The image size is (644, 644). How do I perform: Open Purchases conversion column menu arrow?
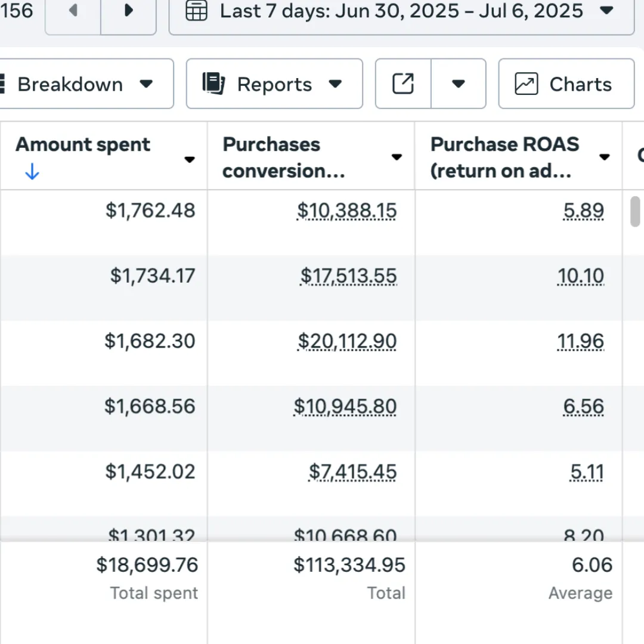coord(397,157)
